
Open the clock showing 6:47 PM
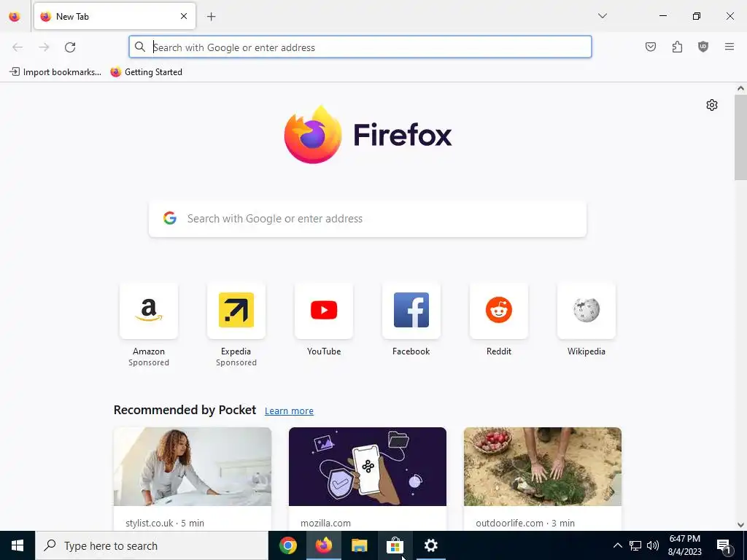tap(684, 545)
